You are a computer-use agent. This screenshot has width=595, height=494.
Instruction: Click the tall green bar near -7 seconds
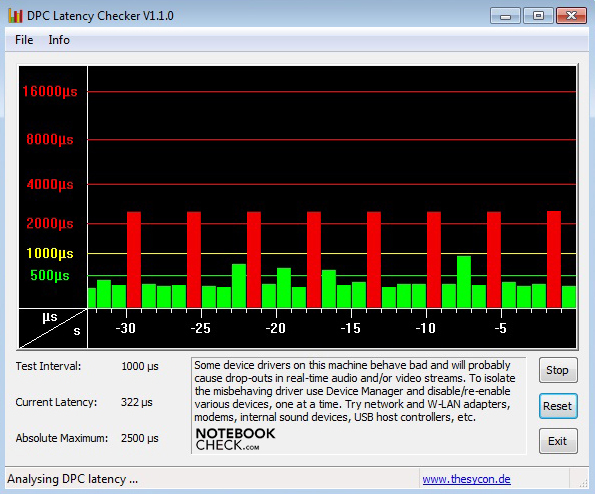(x=464, y=282)
